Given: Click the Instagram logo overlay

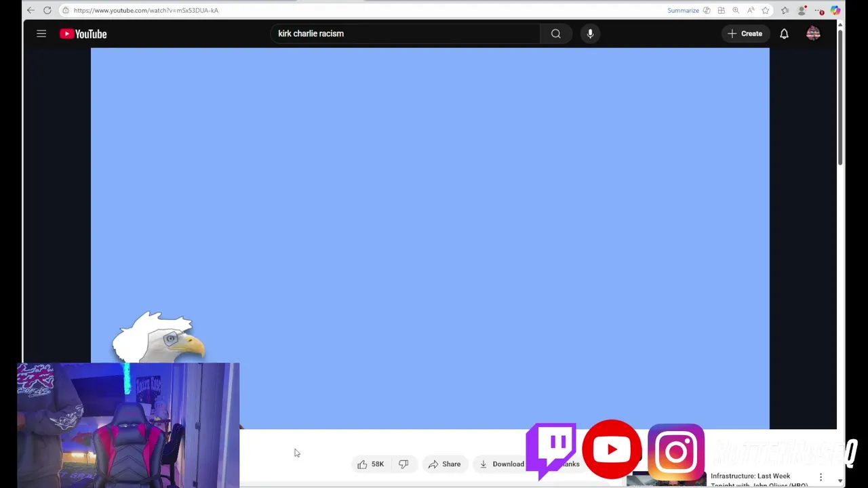Looking at the screenshot, I should tap(676, 452).
